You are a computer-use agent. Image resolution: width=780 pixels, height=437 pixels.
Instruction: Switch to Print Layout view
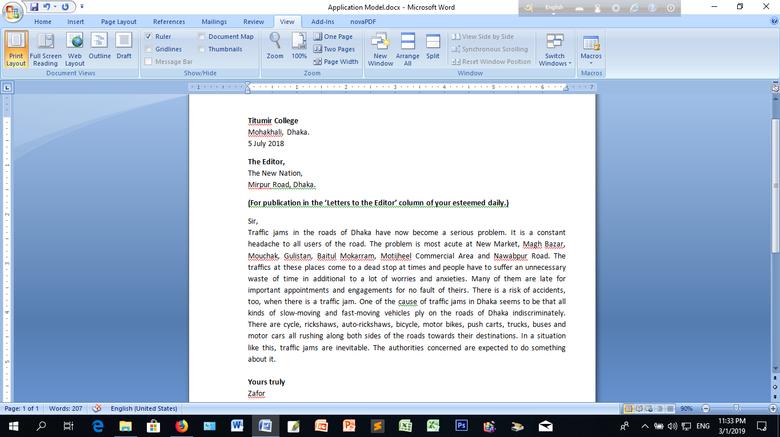16,49
